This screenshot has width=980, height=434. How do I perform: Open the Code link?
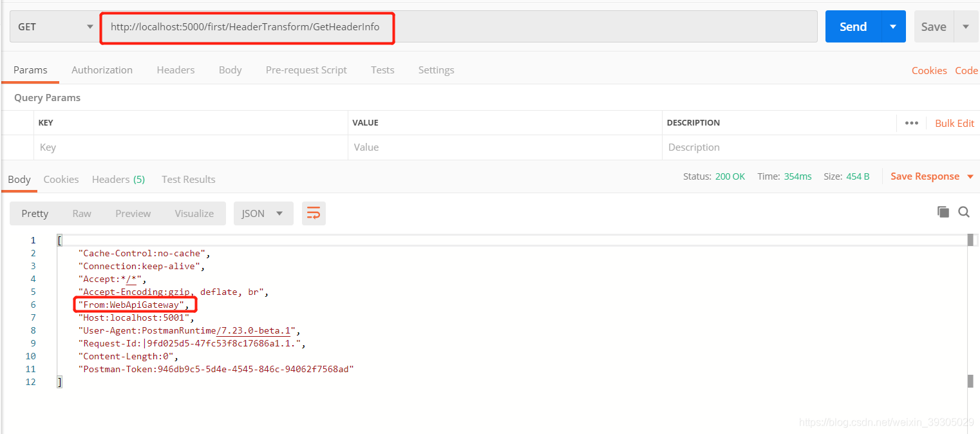coord(966,70)
